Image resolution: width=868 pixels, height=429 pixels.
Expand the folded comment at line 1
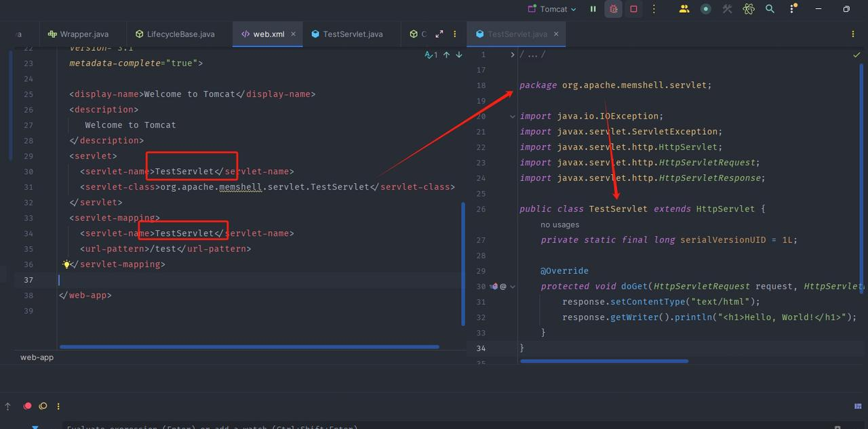click(512, 54)
